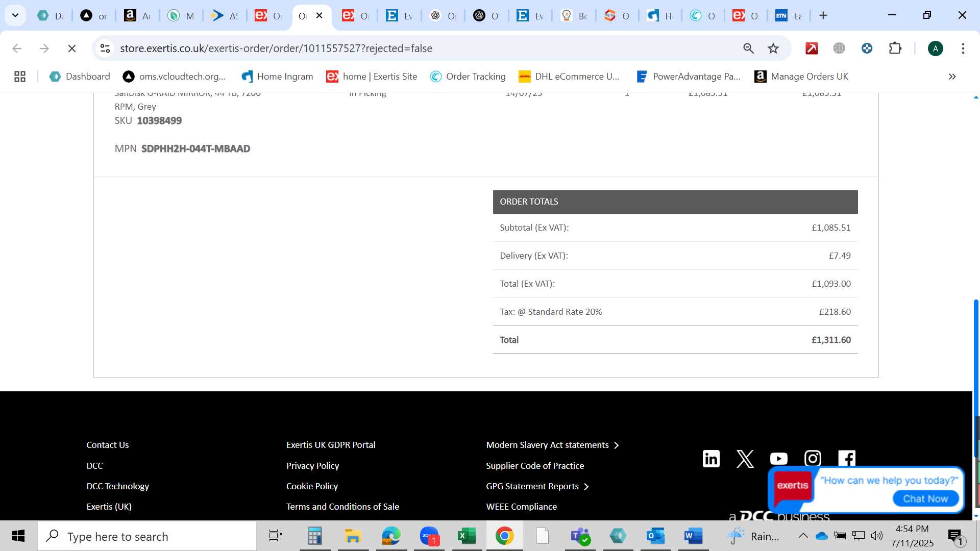Open the Dashboard bookmark

pyautogui.click(x=80, y=77)
